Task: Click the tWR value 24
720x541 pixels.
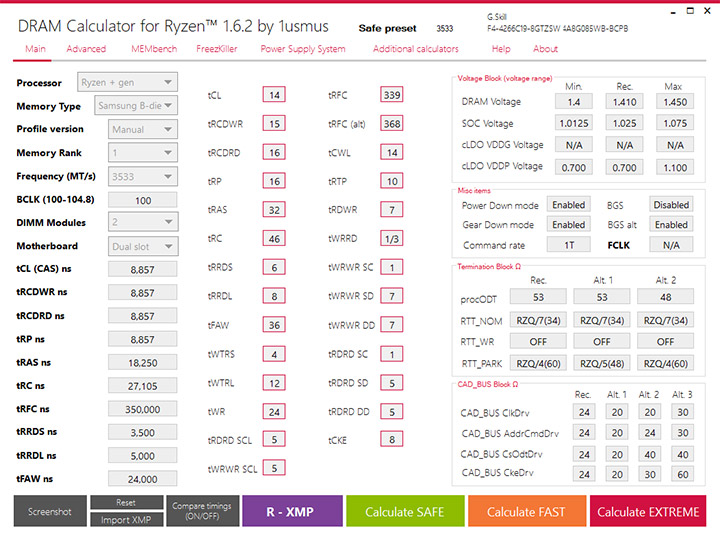Action: (x=274, y=411)
